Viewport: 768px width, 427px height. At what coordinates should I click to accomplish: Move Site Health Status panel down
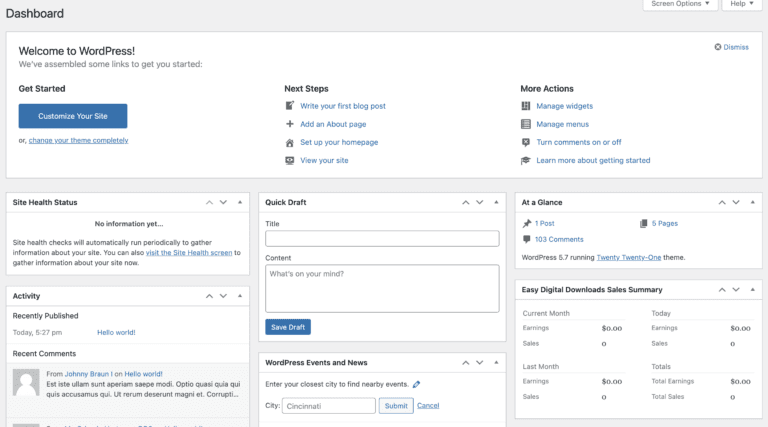(x=223, y=202)
